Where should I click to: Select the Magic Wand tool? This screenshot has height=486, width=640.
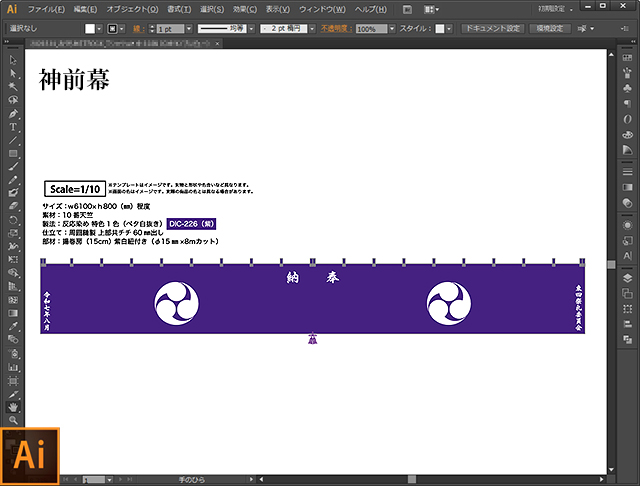(x=13, y=87)
